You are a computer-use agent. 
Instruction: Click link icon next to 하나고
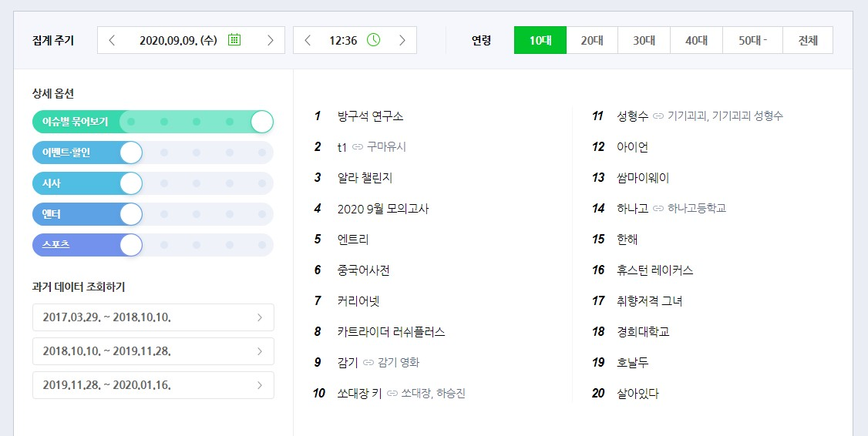658,209
